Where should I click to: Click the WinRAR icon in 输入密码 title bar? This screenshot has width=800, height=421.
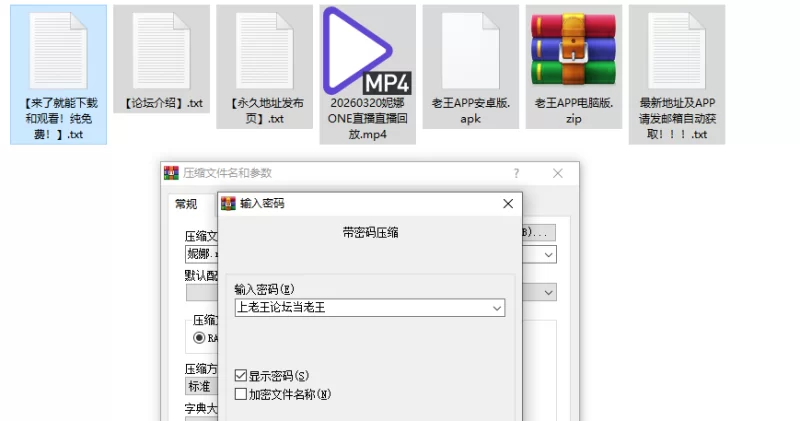pyautogui.click(x=229, y=203)
